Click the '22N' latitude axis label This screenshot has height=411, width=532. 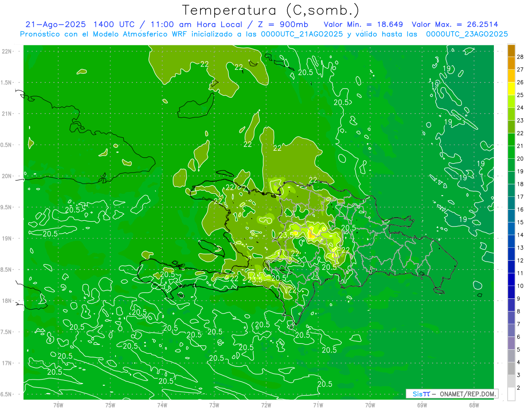pyautogui.click(x=7, y=51)
